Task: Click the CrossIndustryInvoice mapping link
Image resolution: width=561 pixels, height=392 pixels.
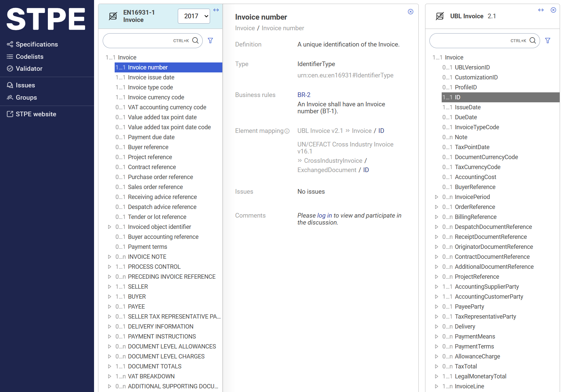Action: click(x=333, y=160)
